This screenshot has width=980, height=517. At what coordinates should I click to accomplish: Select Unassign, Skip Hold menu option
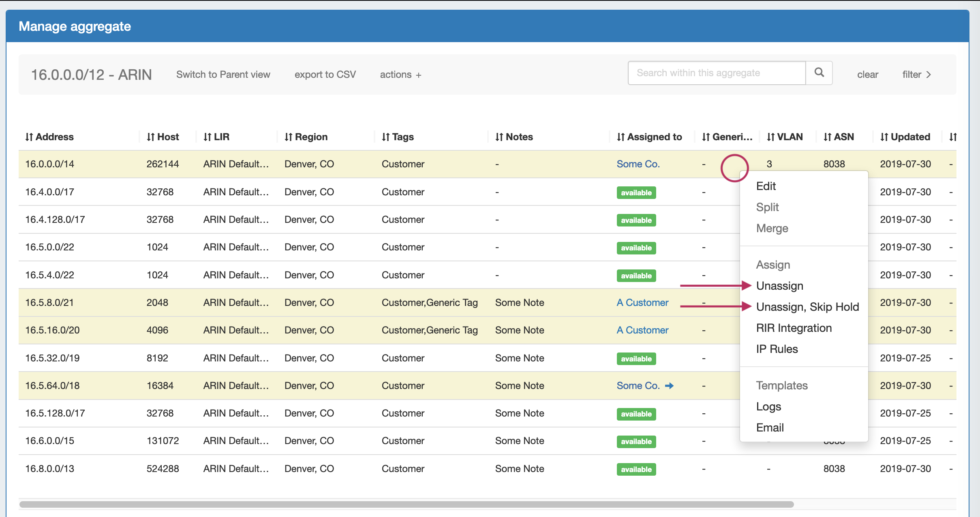pyautogui.click(x=807, y=307)
